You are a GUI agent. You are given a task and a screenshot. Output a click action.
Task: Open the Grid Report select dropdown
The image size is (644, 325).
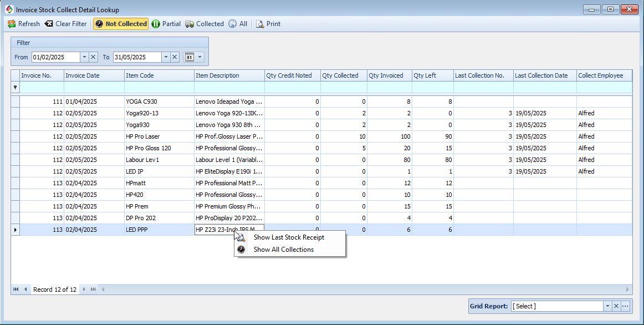(x=607, y=306)
